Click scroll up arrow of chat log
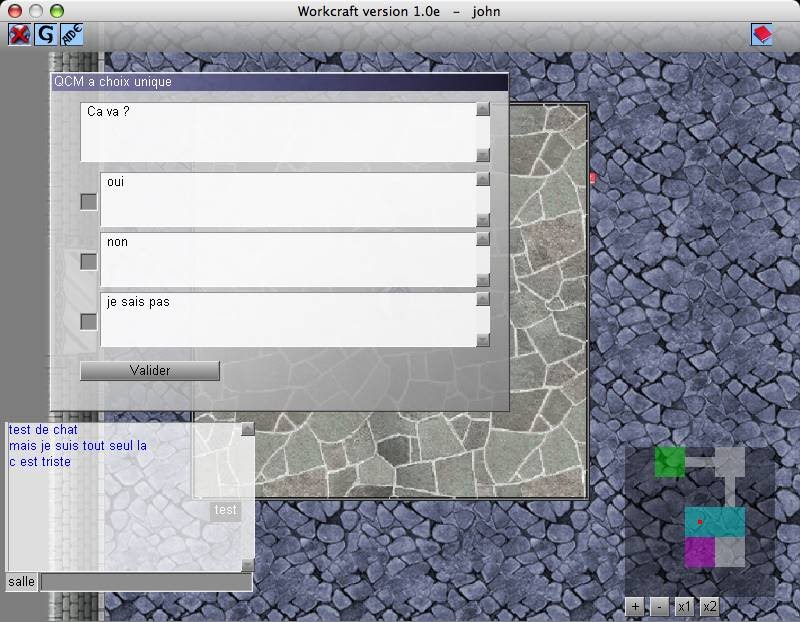Viewport: 800px width, 622px height. pos(247,429)
